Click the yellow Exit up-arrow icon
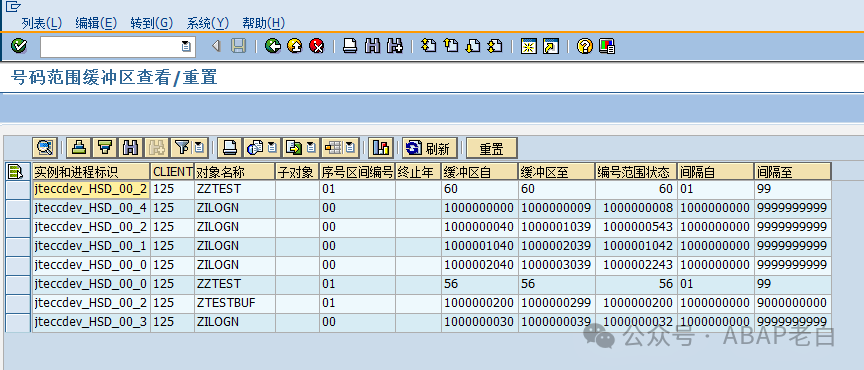Image resolution: width=864 pixels, height=370 pixels. coord(295,46)
